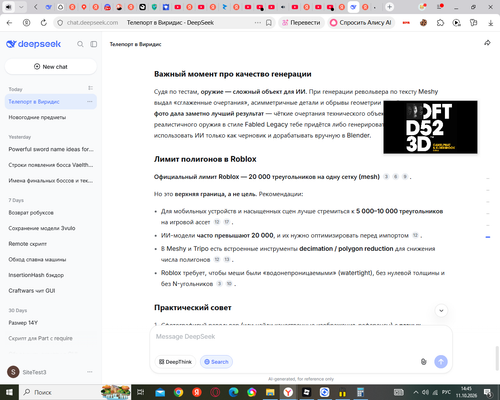This screenshot has width=500, height=400.
Task: Open the Remote скрипт chat
Action: coord(28,244)
